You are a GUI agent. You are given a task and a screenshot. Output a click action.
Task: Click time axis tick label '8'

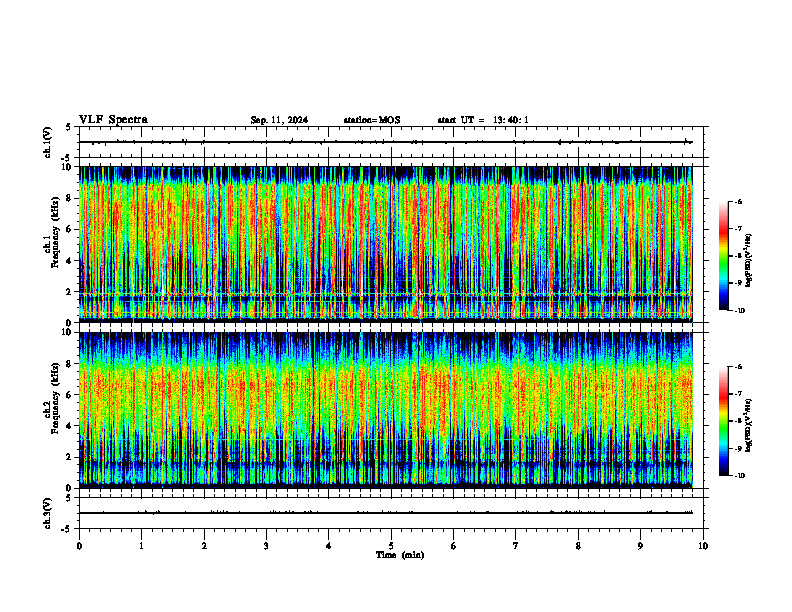pos(578,546)
